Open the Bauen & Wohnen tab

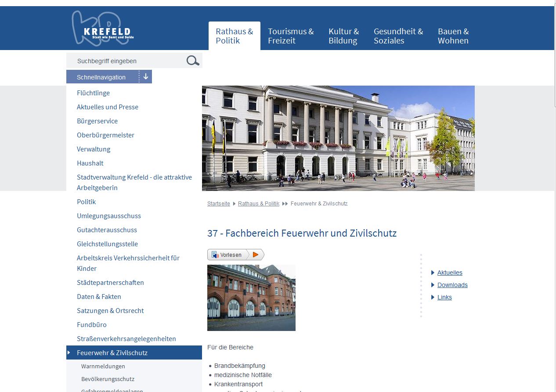tap(453, 36)
